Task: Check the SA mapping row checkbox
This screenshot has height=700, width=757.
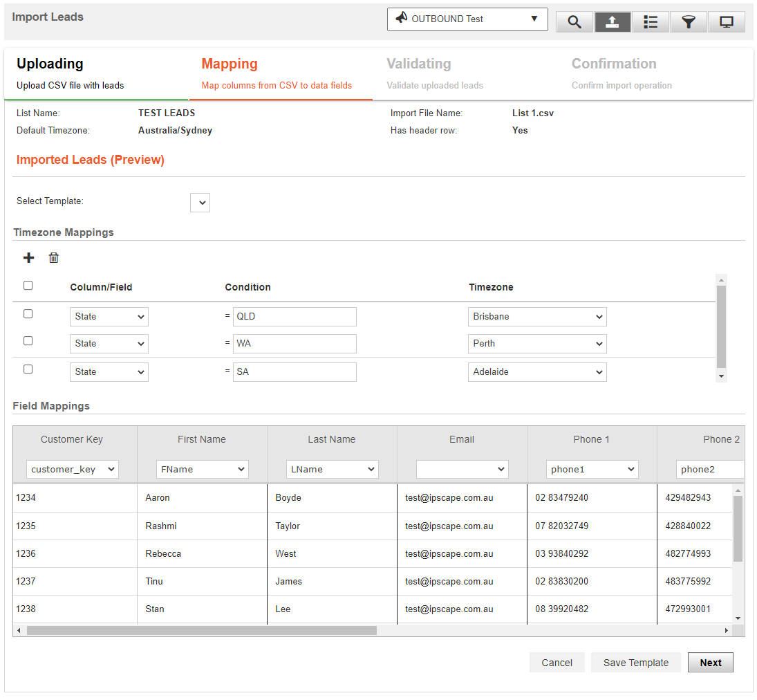Action: pyautogui.click(x=28, y=369)
